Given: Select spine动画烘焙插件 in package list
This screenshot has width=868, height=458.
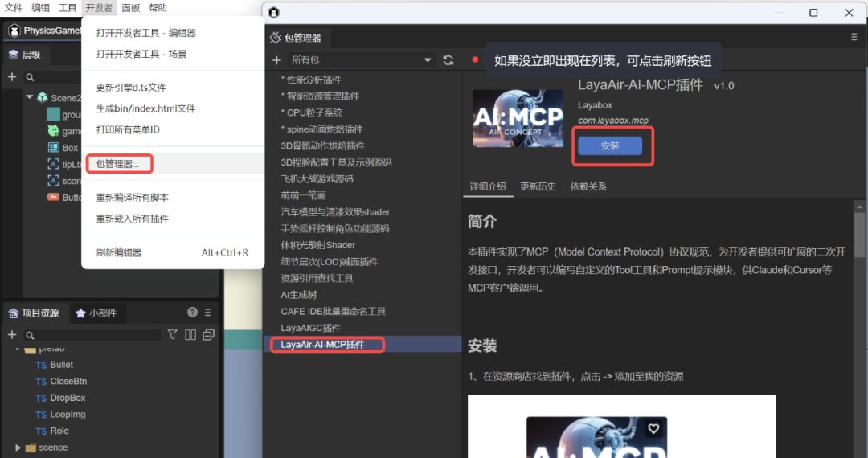Looking at the screenshot, I should pos(362,129).
